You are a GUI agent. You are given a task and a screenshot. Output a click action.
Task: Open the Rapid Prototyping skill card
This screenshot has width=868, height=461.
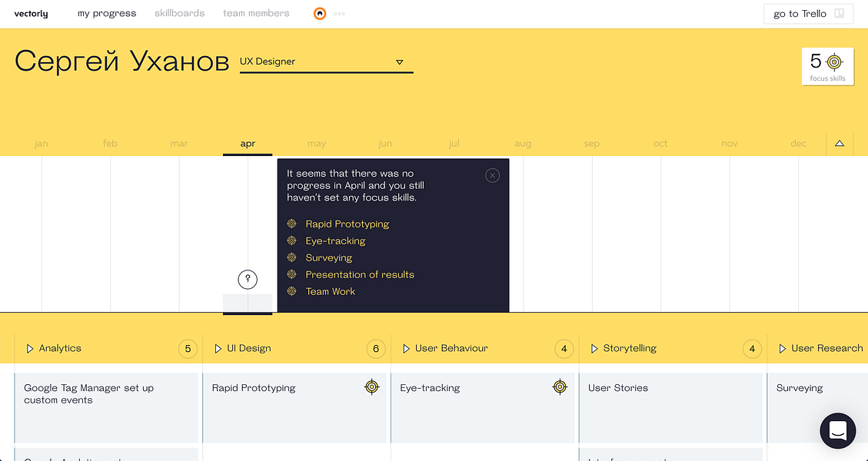294,408
